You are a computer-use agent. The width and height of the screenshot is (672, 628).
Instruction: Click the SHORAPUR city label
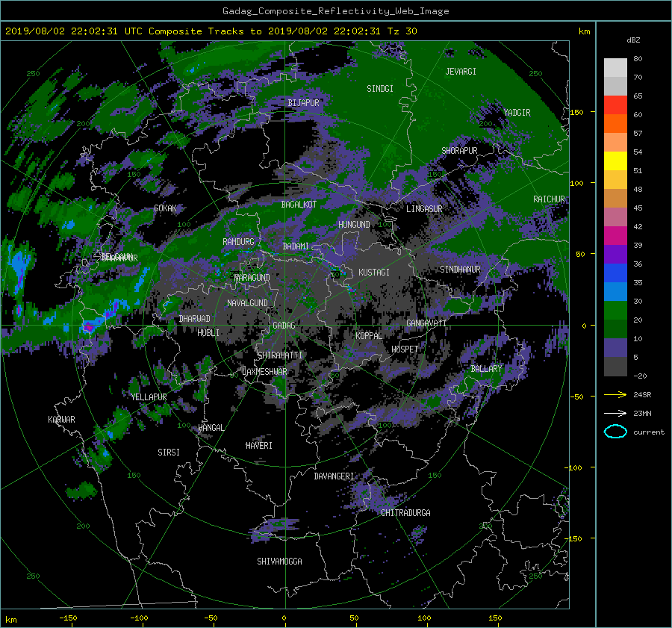pyautogui.click(x=459, y=151)
